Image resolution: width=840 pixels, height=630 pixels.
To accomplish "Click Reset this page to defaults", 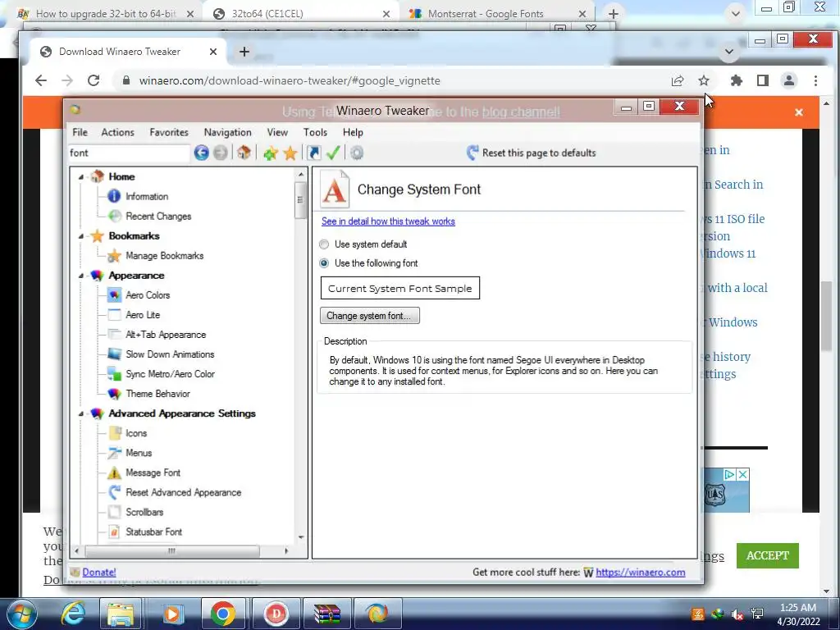I will point(531,153).
